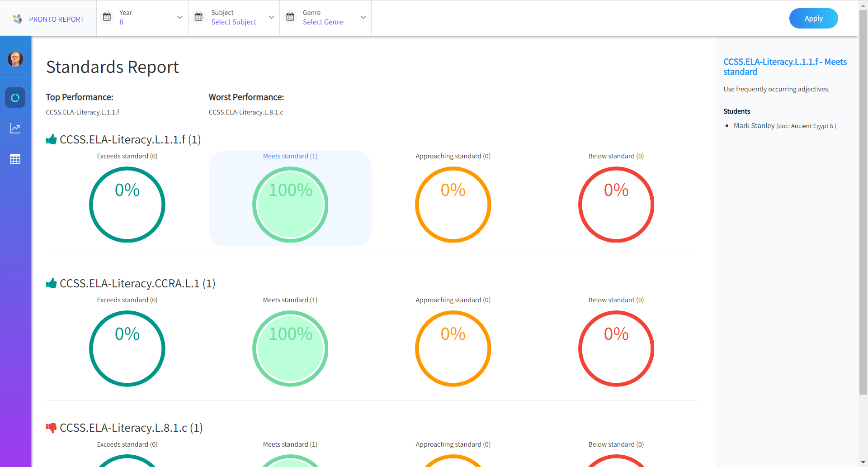The image size is (868, 467).
Task: Select Exceeds standard circle for CCRA.L.1
Action: click(x=127, y=348)
